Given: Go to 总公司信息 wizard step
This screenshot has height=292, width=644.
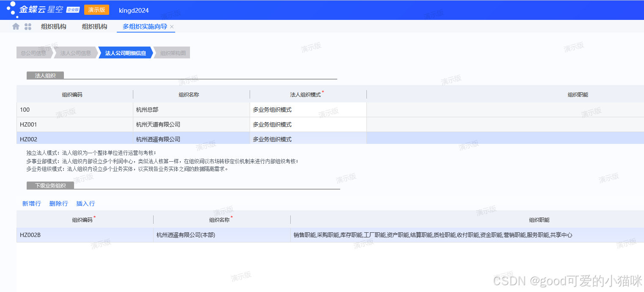Looking at the screenshot, I should click(34, 53).
